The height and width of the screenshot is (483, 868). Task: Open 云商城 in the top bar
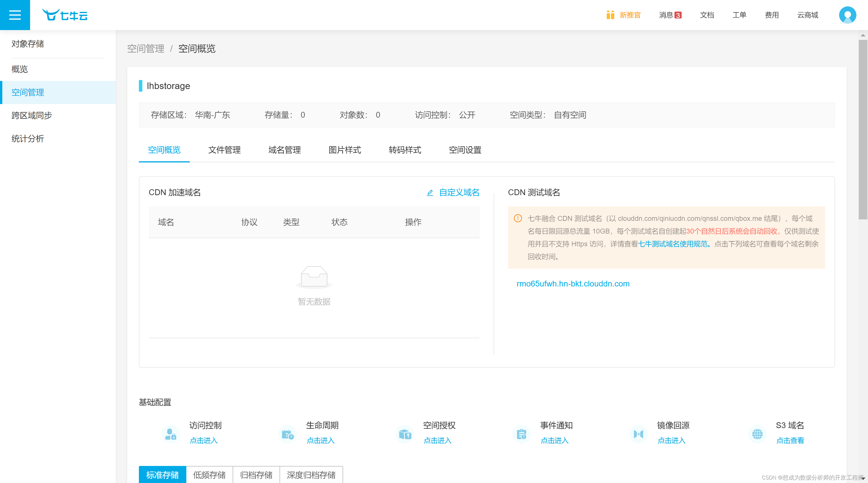tap(808, 15)
